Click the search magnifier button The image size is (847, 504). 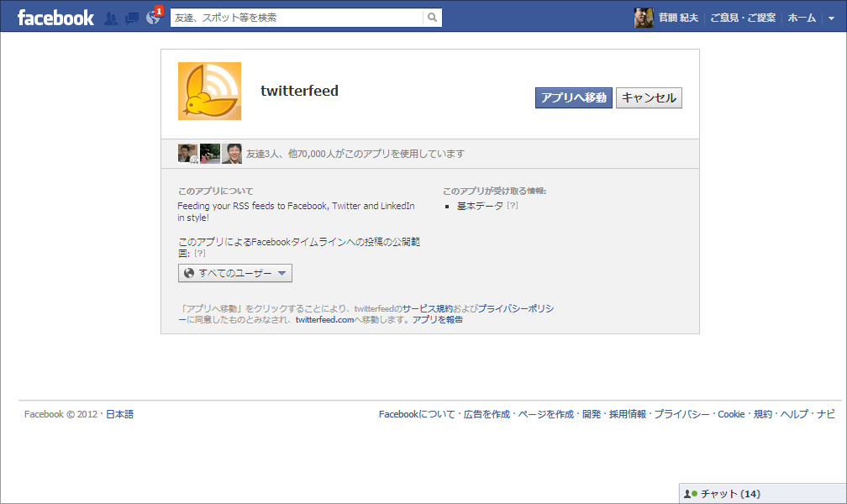coord(432,18)
